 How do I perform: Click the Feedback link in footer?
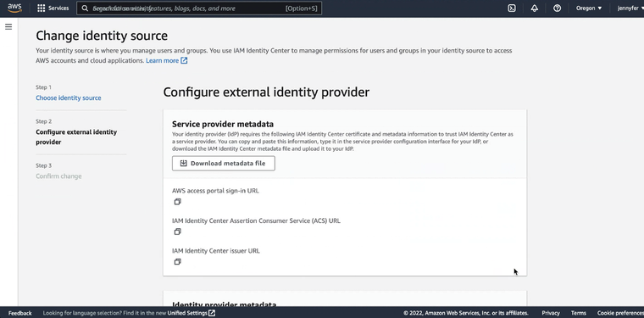pyautogui.click(x=19, y=313)
